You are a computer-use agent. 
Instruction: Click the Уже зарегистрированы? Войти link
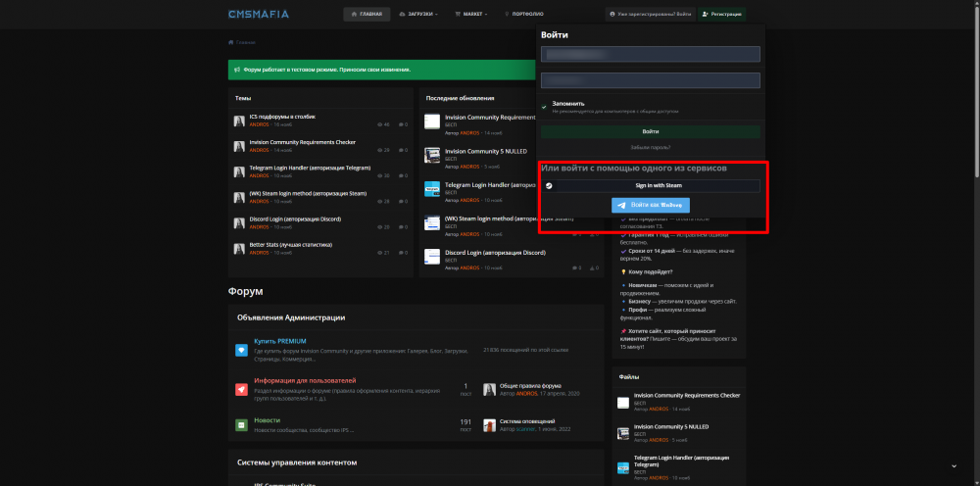pyautogui.click(x=650, y=14)
